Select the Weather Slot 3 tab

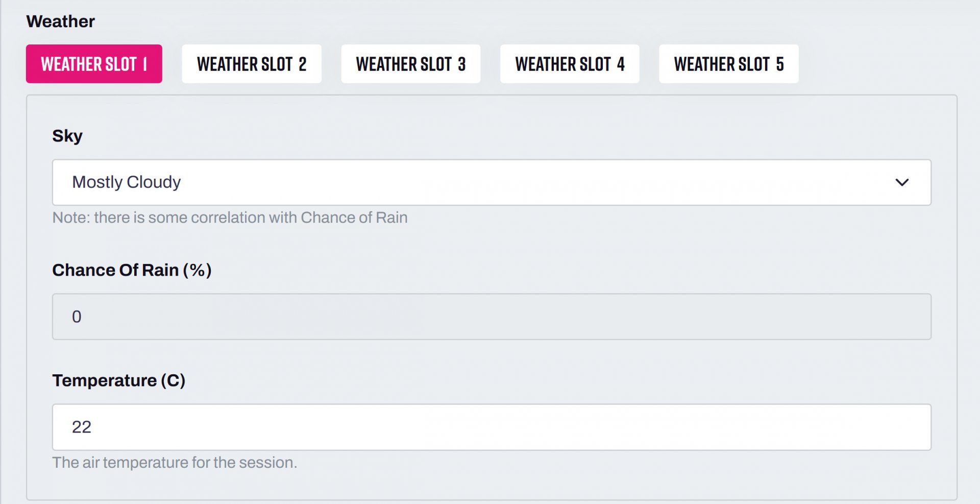pyautogui.click(x=410, y=64)
